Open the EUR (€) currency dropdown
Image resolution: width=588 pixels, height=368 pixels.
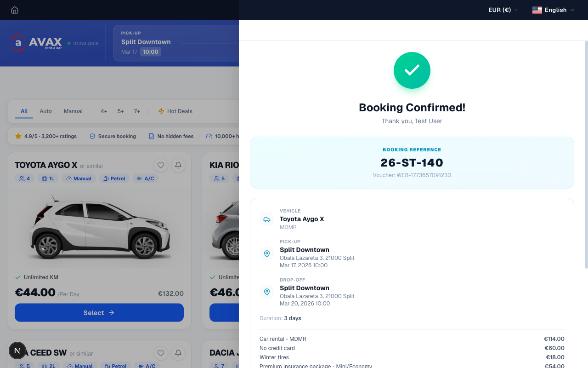point(503,10)
